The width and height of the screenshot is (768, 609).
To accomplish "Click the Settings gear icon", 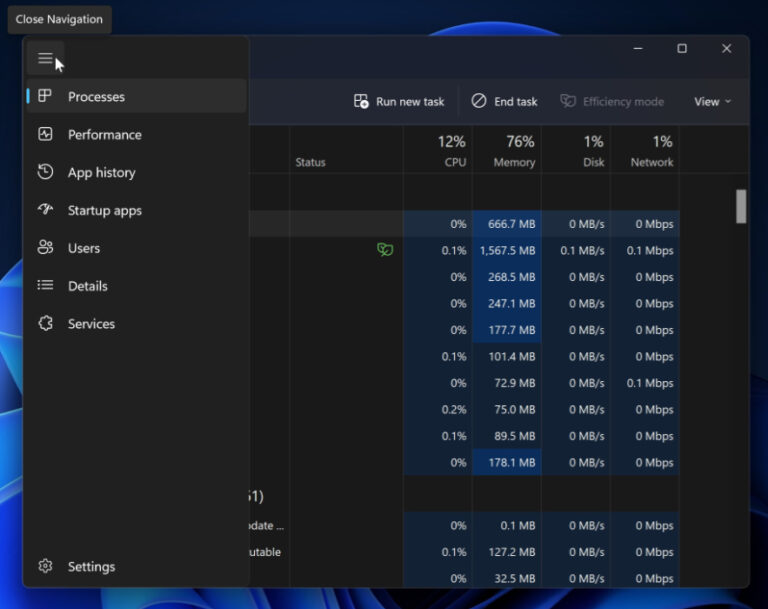I will [45, 566].
